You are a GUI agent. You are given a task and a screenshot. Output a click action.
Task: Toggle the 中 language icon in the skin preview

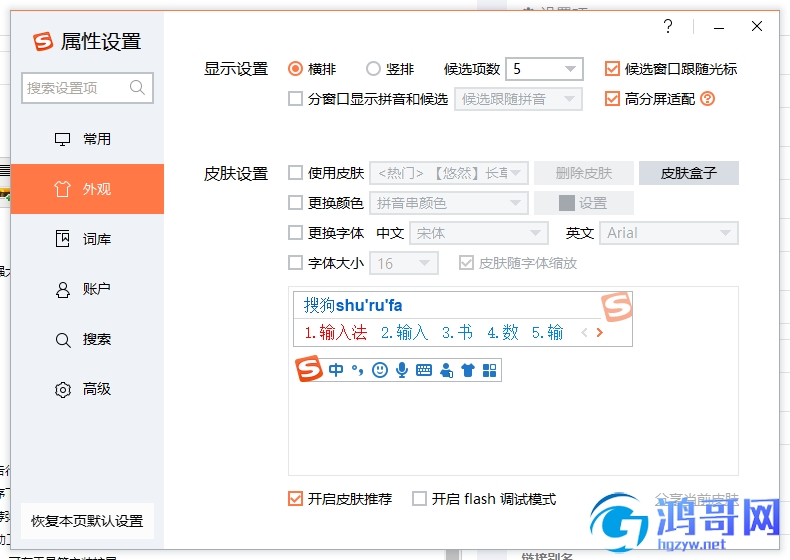[336, 370]
